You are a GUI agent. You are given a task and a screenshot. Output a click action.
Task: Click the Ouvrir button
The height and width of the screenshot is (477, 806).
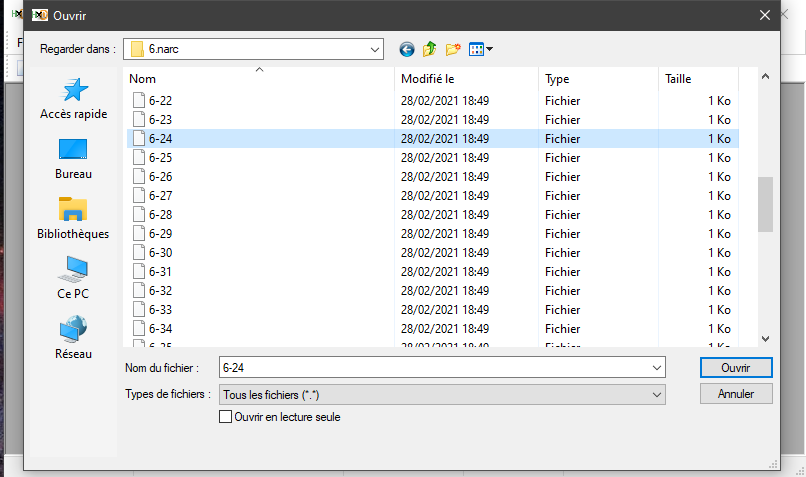pyautogui.click(x=735, y=368)
